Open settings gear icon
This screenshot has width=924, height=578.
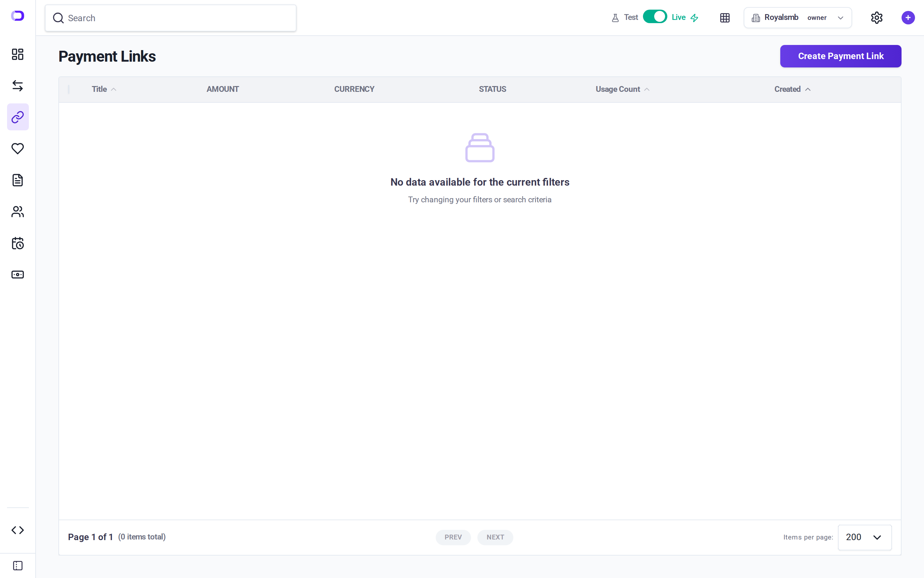click(877, 18)
